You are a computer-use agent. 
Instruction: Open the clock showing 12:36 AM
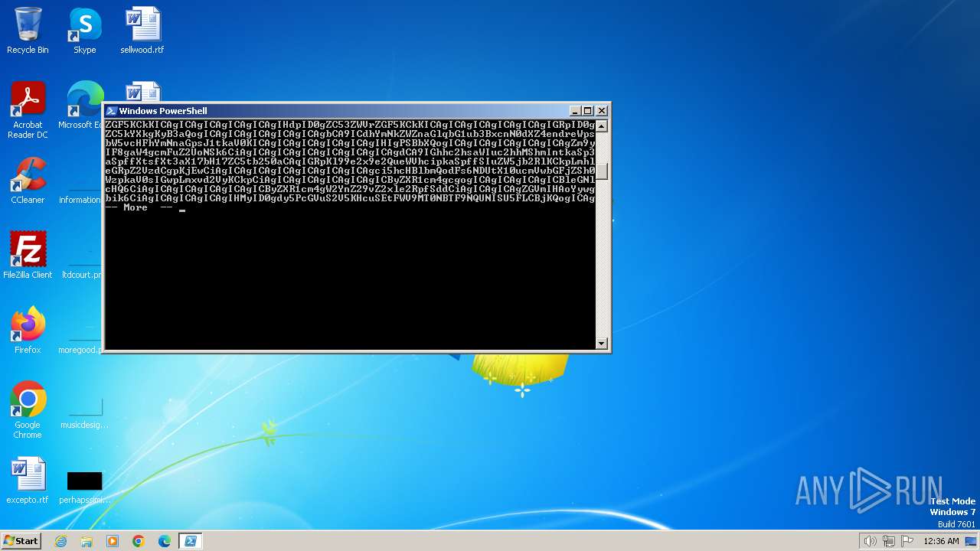point(941,541)
